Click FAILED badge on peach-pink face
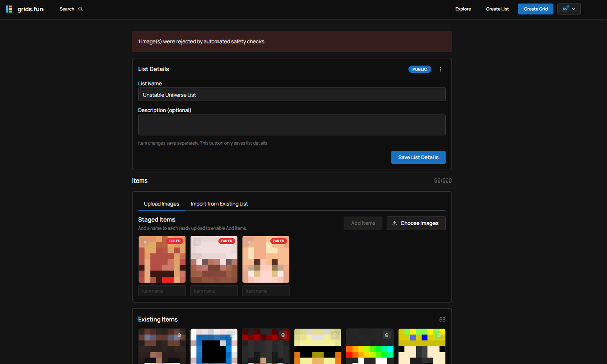 pos(279,241)
